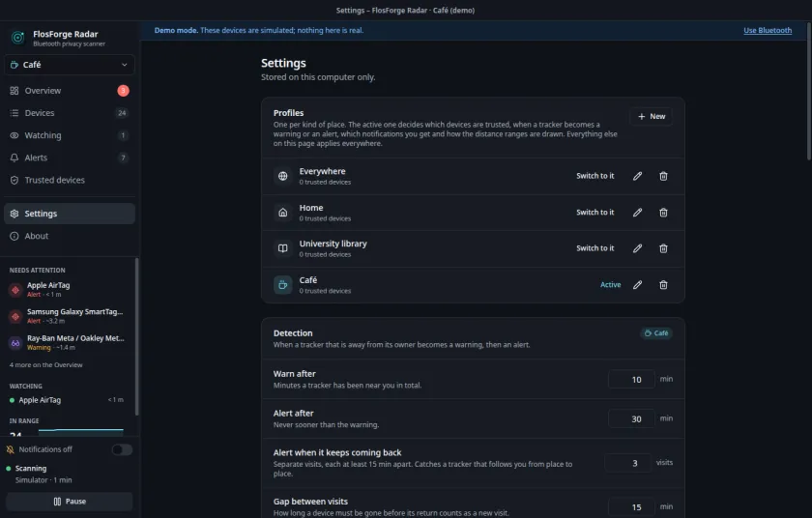
Task: Click the Devices count badge 24
Action: [x=122, y=113]
